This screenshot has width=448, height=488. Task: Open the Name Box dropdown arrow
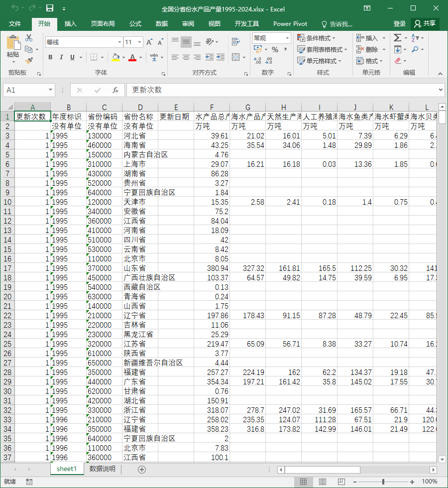(x=50, y=90)
